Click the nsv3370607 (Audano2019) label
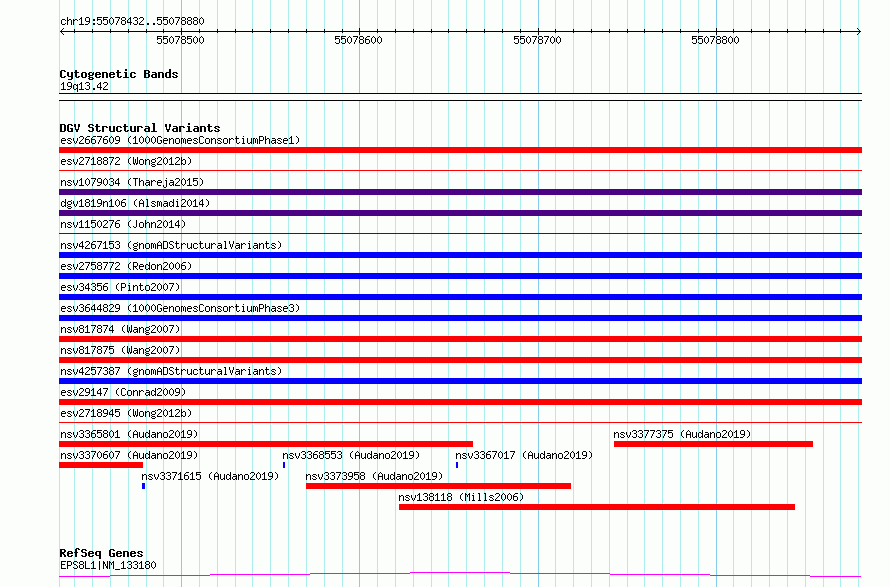This screenshot has height=587, width=890. pyautogui.click(x=129, y=455)
